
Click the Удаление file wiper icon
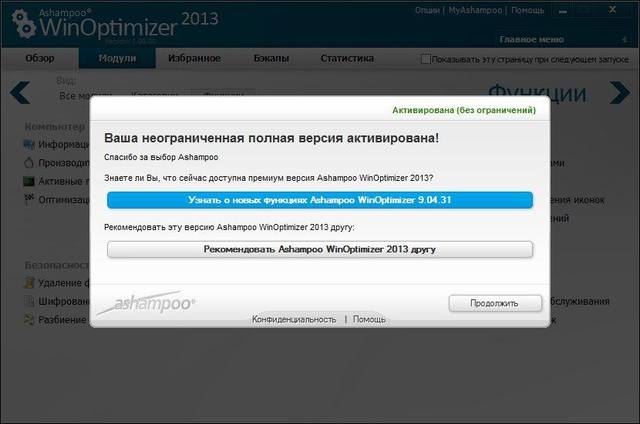coord(29,283)
